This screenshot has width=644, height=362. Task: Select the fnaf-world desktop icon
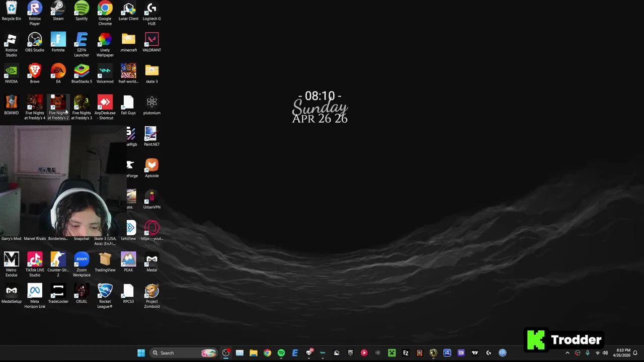pyautogui.click(x=128, y=74)
